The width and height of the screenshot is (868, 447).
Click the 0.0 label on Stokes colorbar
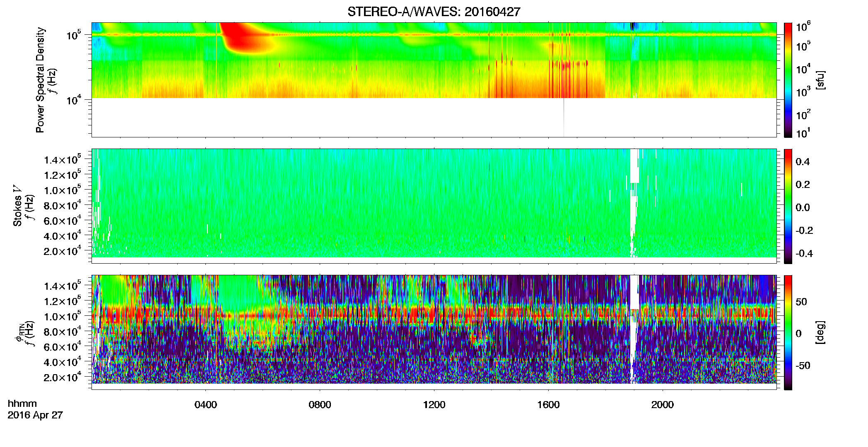803,207
